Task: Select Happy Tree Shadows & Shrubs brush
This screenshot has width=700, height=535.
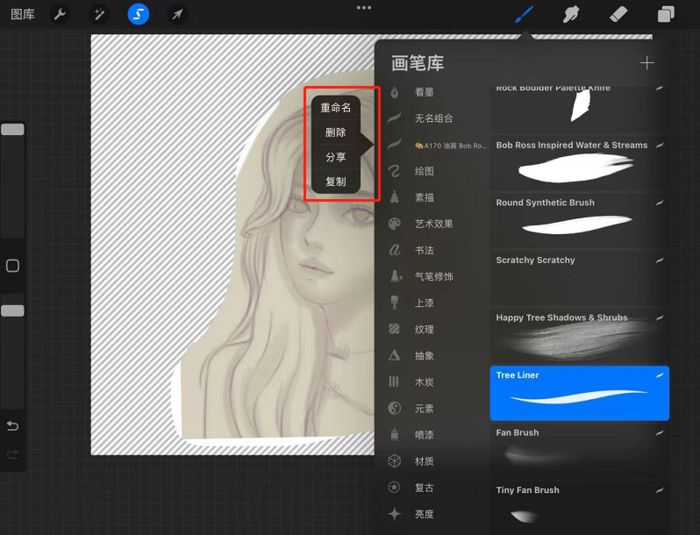Action: 579,336
